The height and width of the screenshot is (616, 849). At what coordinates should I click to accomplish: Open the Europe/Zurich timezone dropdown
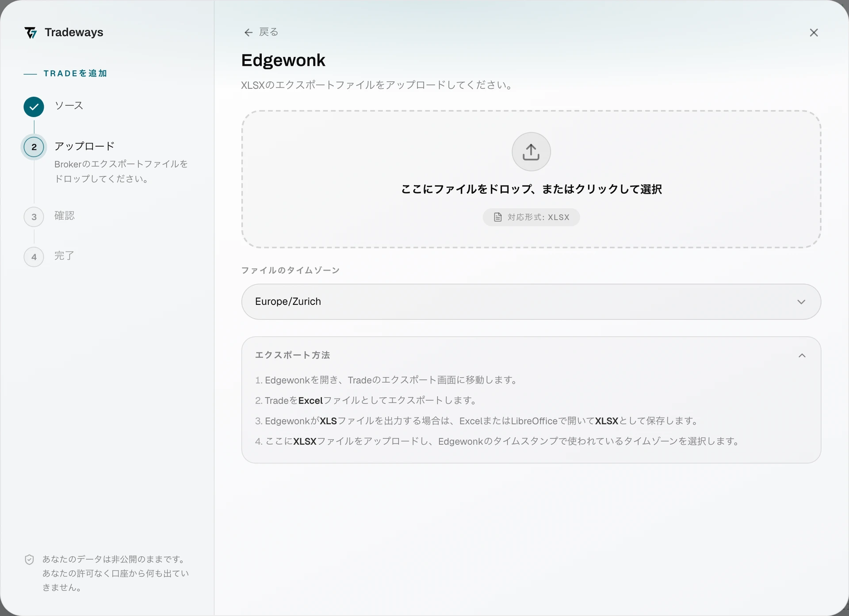[531, 302]
